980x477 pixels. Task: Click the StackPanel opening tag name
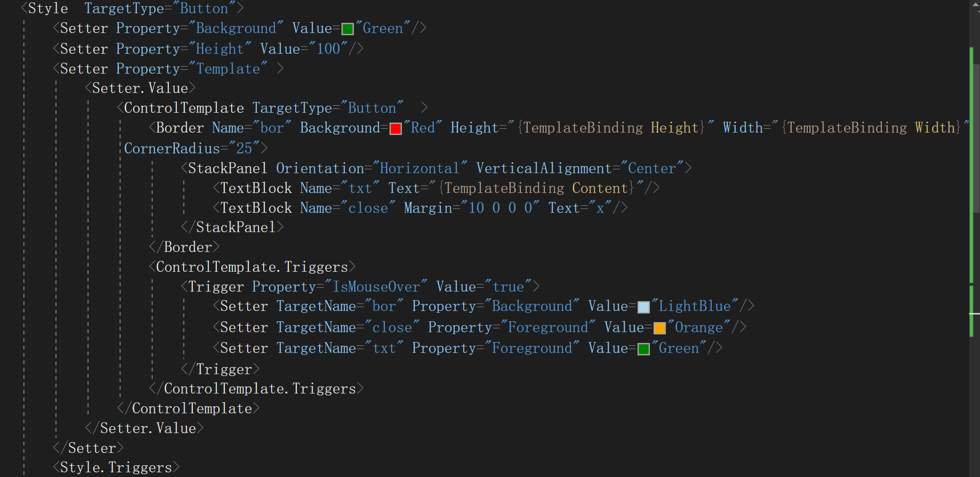pos(227,168)
